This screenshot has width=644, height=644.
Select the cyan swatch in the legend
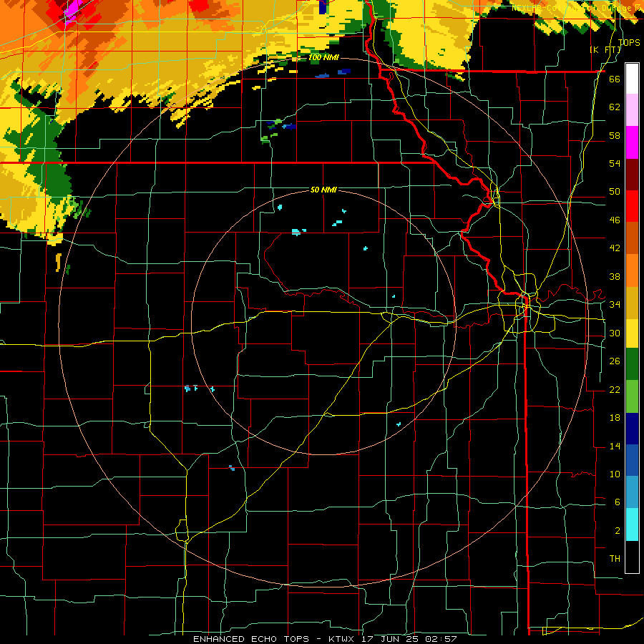coord(632,525)
